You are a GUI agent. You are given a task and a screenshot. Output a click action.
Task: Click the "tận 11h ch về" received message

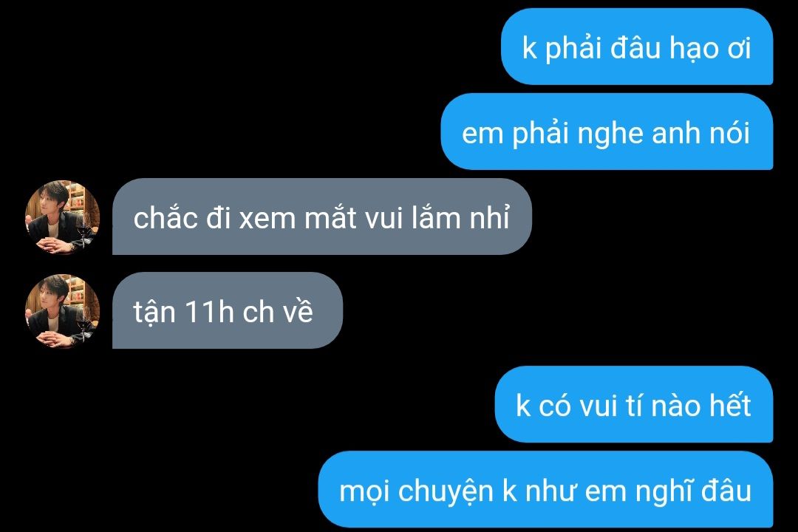click(x=228, y=311)
